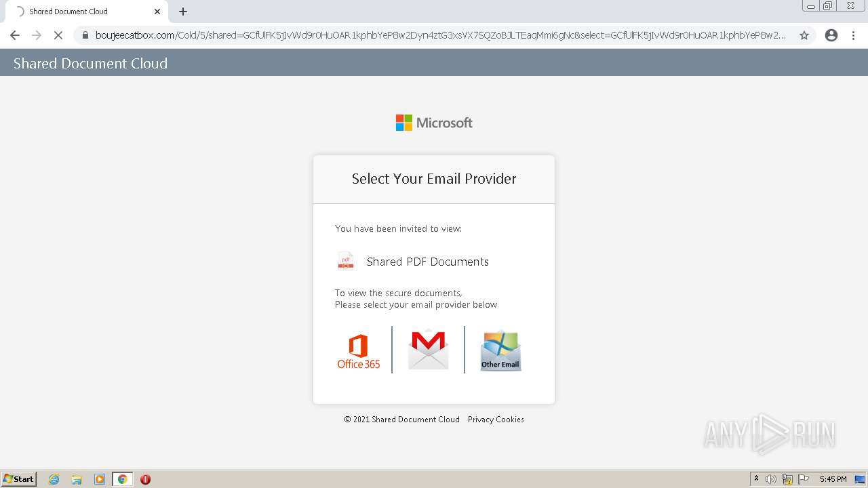
Task: Launch Internet Explorer from taskbar
Action: click(54, 479)
